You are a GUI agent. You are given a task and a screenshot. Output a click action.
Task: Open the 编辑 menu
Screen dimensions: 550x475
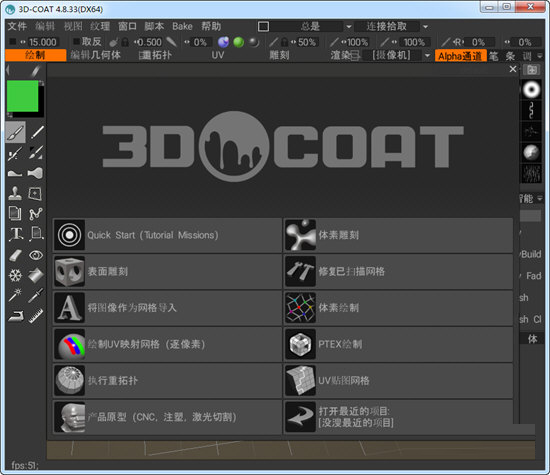pos(45,26)
